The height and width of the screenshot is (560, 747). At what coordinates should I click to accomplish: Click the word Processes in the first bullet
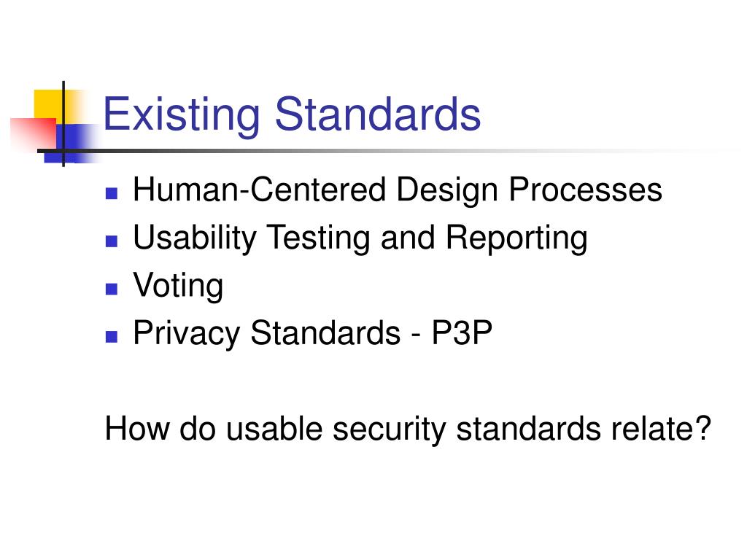pyautogui.click(x=586, y=190)
